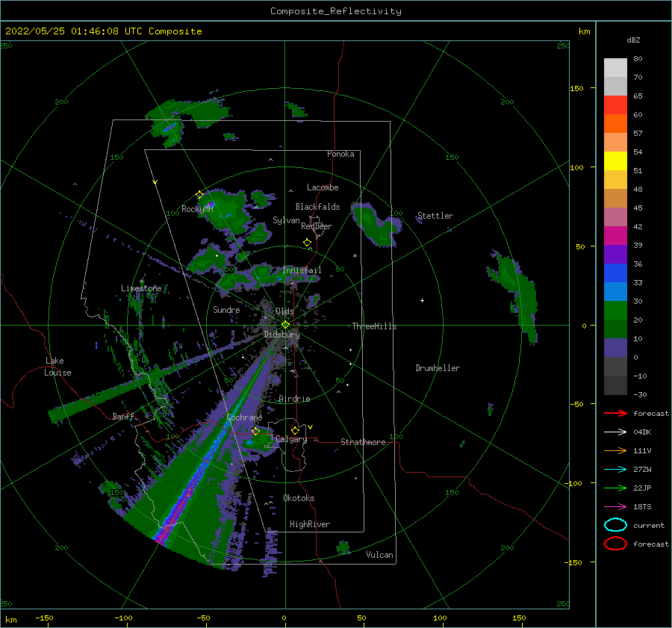Click the cyan 27ZW arrow legend icon
This screenshot has width=672, height=628.
point(615,470)
